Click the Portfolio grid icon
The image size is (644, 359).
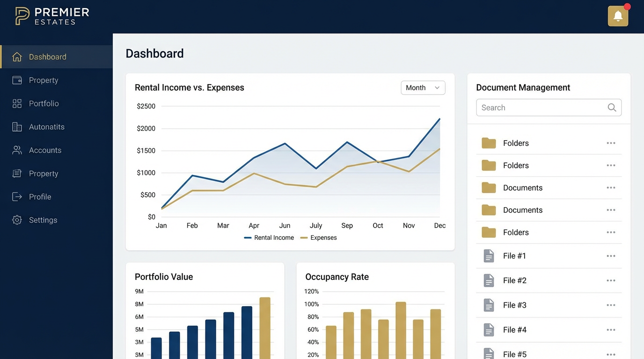[x=15, y=103]
